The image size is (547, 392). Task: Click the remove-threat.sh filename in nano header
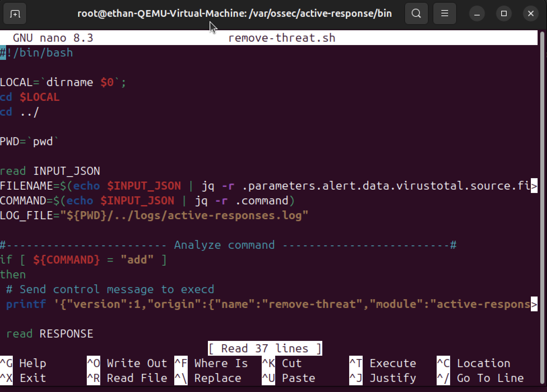point(282,38)
